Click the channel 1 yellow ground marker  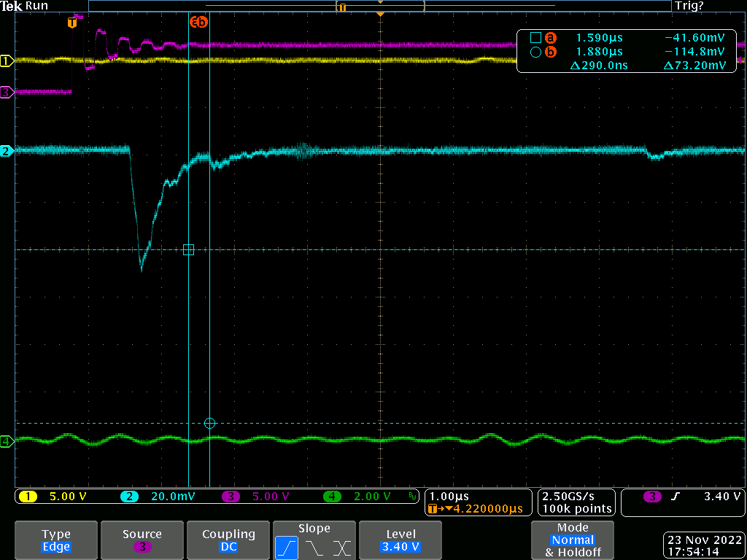[x=7, y=61]
